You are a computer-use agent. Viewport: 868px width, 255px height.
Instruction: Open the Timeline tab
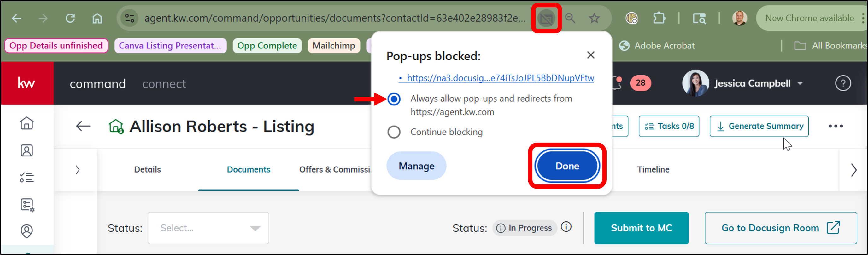click(653, 170)
